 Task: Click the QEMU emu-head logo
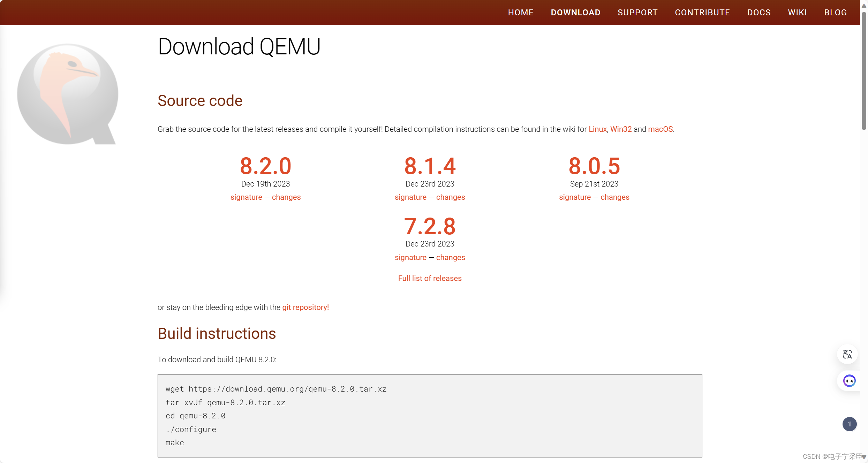68,94
